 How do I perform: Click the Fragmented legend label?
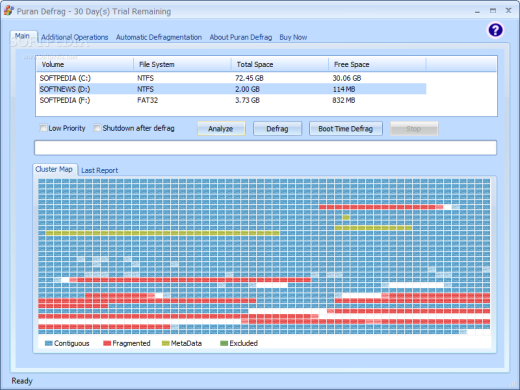click(131, 343)
